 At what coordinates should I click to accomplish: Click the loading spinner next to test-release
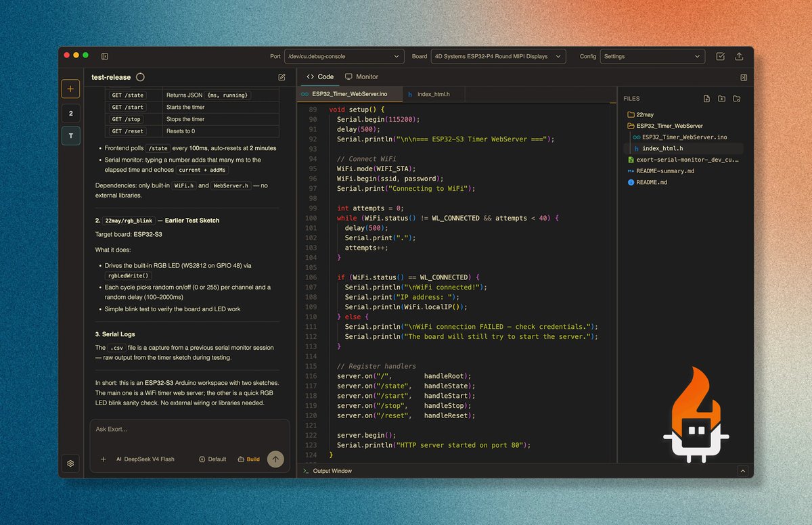coord(140,77)
